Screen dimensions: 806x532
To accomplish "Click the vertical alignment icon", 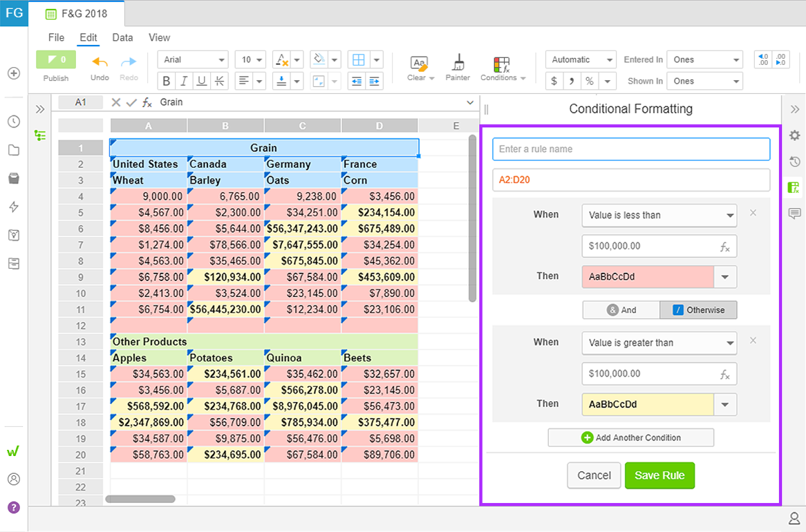I will click(281, 81).
